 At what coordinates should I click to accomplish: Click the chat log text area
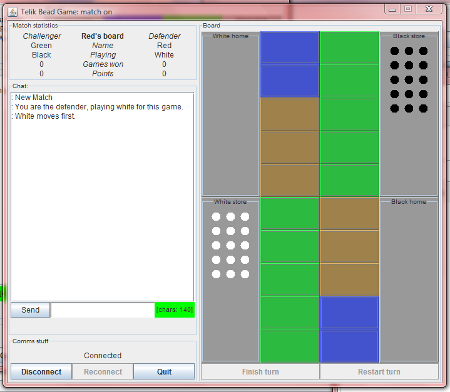(x=102, y=197)
